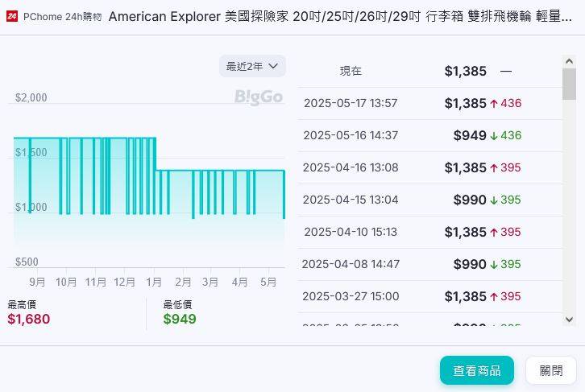The image size is (585, 392).
Task: Click the 3月 label on chart axis
Action: tap(210, 282)
